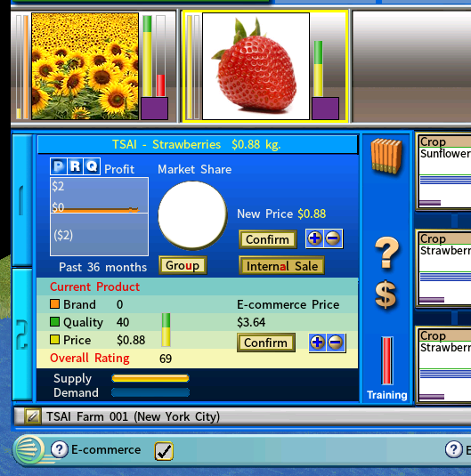Click the help icon at far right bottom
Image resolution: width=471 pixels, height=476 pixels.
coord(454,449)
